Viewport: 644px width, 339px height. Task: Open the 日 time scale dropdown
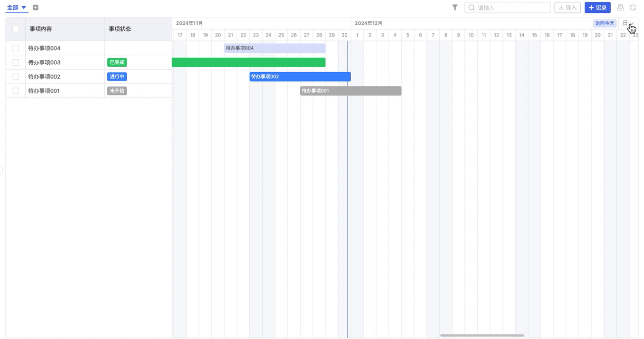628,23
